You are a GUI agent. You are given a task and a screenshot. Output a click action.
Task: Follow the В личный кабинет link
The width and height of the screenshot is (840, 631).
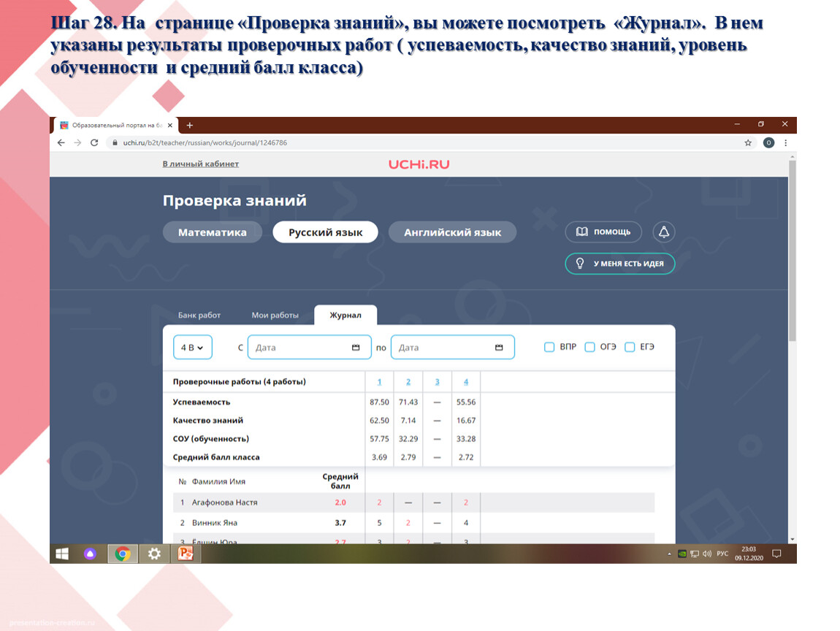(200, 164)
